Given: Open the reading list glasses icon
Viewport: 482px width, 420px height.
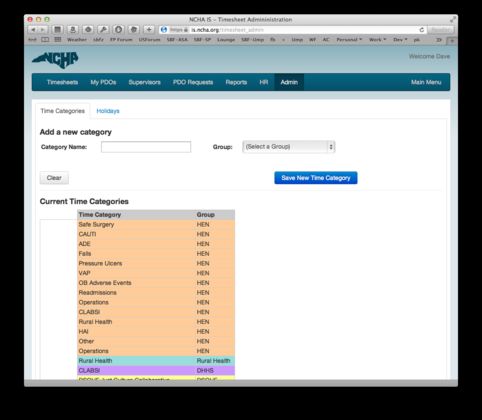Looking at the screenshot, I should pyautogui.click(x=45, y=40).
